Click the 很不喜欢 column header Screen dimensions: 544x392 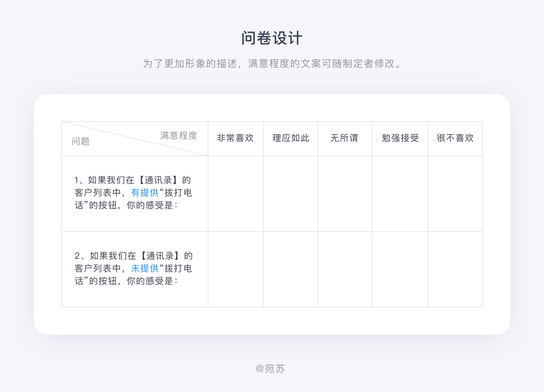455,138
